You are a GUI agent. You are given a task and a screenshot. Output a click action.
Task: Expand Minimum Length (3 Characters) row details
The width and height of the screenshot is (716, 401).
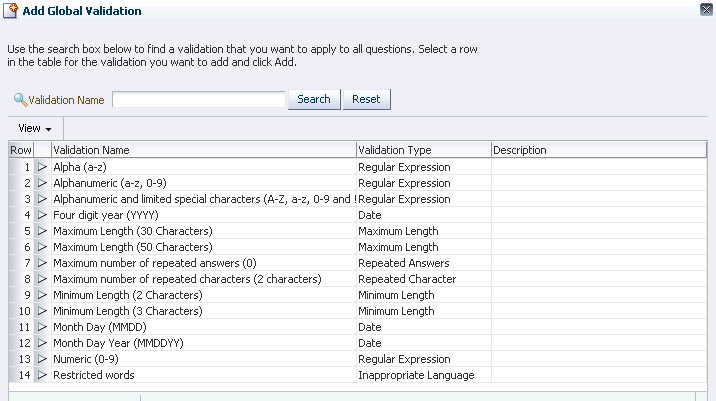pyautogui.click(x=42, y=311)
